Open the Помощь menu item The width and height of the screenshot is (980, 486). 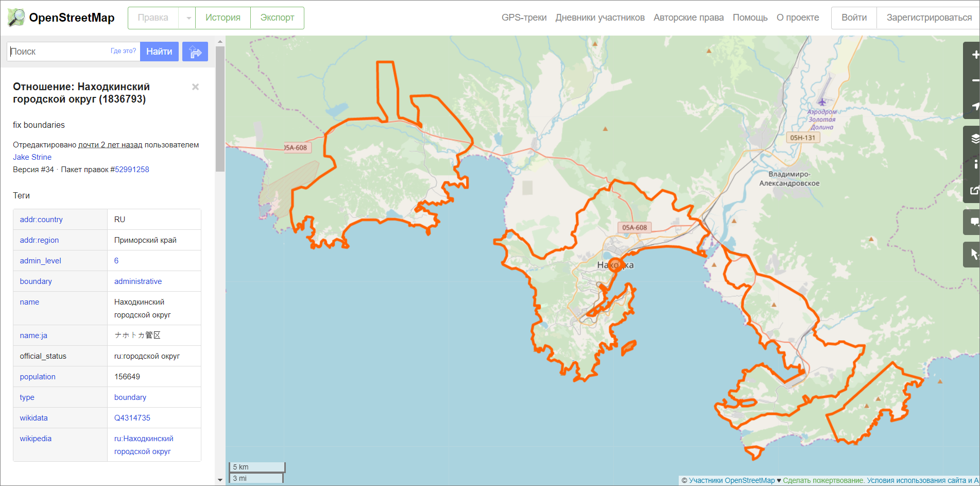pyautogui.click(x=750, y=18)
